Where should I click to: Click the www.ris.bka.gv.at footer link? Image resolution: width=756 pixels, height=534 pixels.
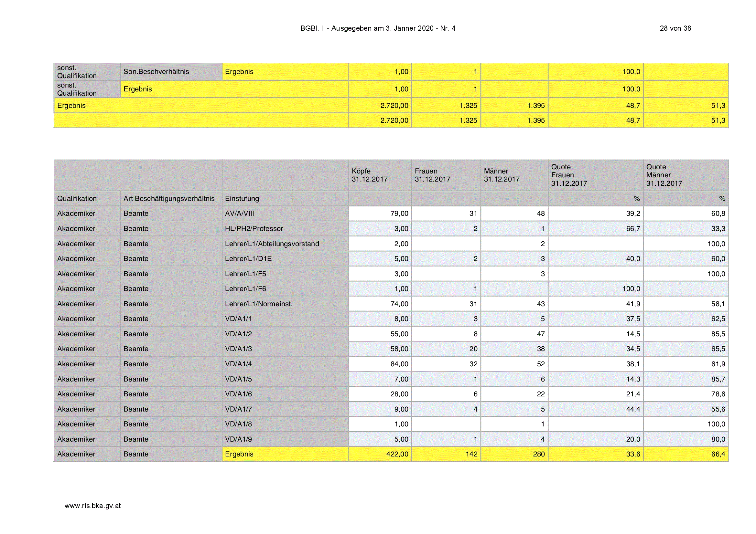pyautogui.click(x=92, y=506)
